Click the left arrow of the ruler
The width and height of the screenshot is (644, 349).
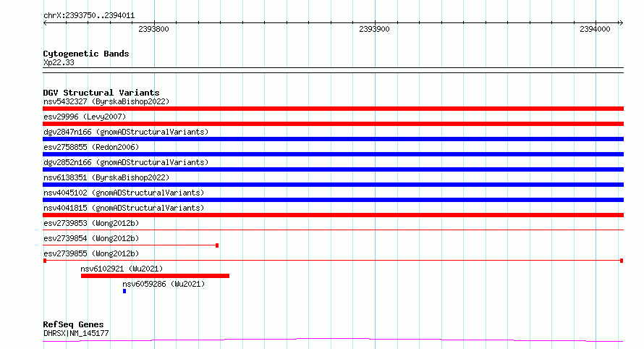tap(45, 22)
